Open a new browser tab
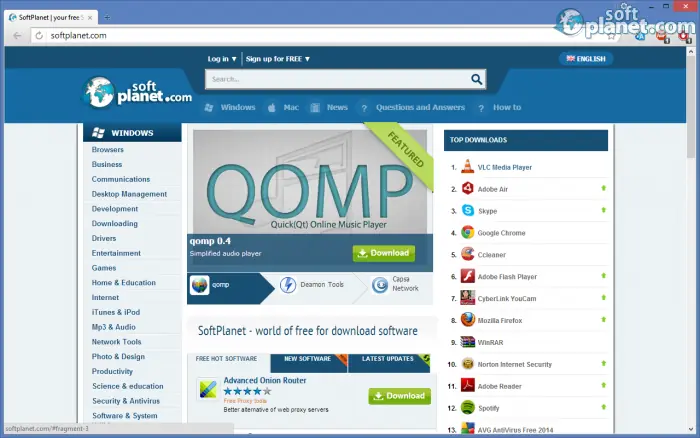Viewport: 700px width, 438px height. (x=107, y=17)
